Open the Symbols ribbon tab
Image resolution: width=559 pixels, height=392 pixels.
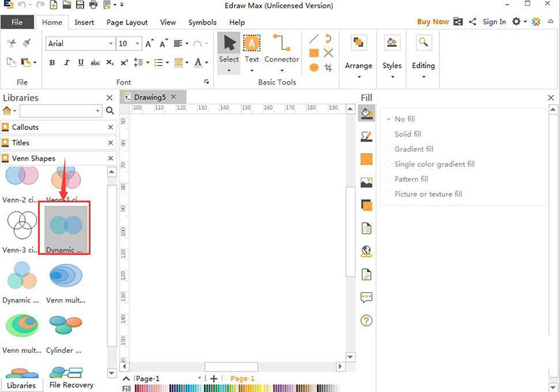(x=202, y=22)
